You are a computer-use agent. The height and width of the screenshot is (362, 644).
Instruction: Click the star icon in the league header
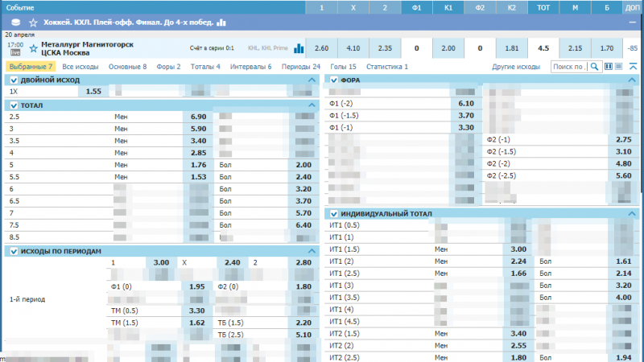(33, 23)
